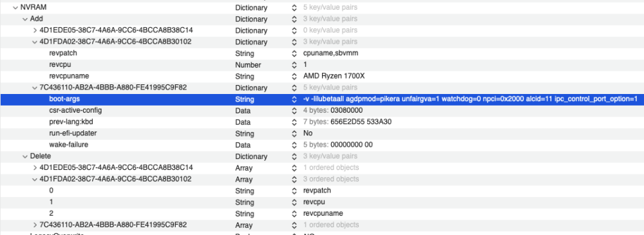Select 7C436110 Dictionary key label under Add
The width and height of the screenshot is (644, 235).
(x=113, y=88)
